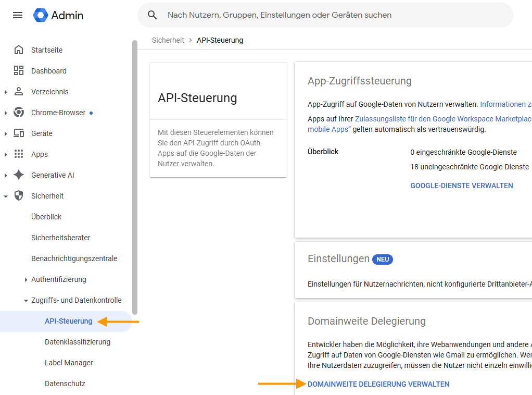Image resolution: width=532 pixels, height=395 pixels.
Task: Click the Sicherheit breadcrumb link
Action: tap(168, 40)
